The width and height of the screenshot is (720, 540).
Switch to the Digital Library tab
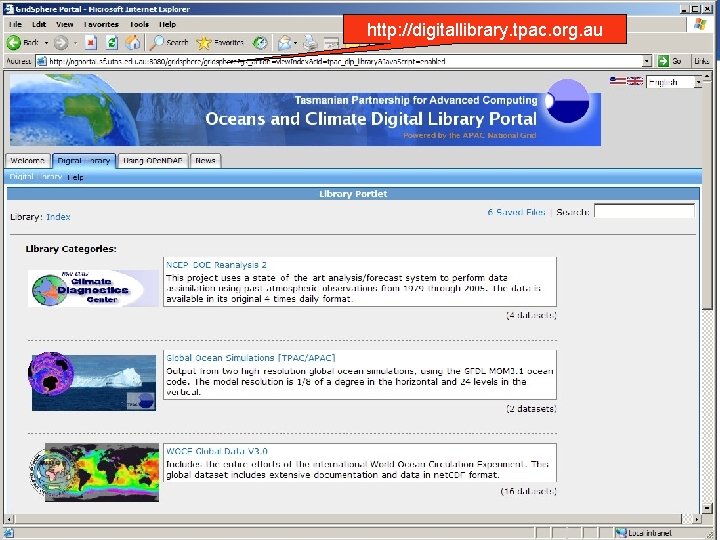coord(84,160)
